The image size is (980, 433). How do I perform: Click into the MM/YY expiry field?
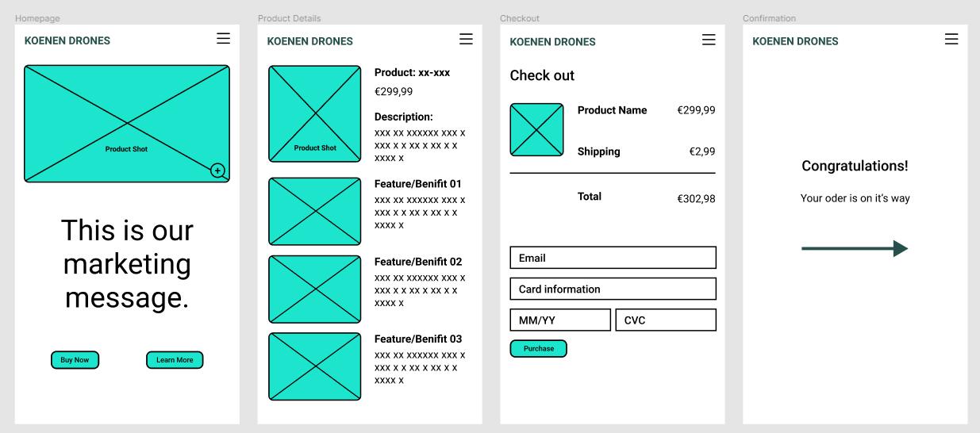(x=560, y=320)
